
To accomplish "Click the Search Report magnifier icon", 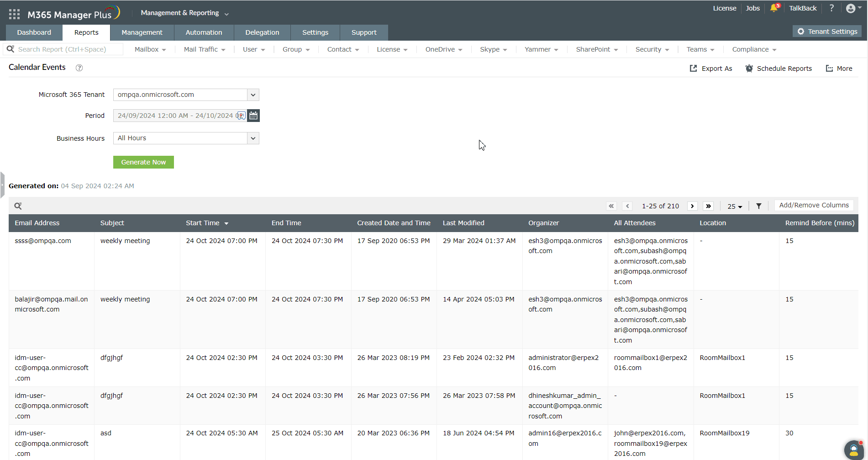I will click(11, 49).
